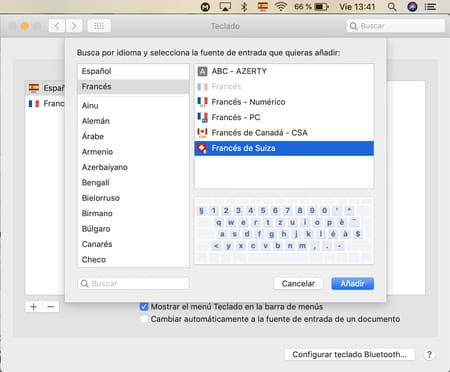Open the Wi-Fi status menu

pyautogui.click(x=281, y=7)
